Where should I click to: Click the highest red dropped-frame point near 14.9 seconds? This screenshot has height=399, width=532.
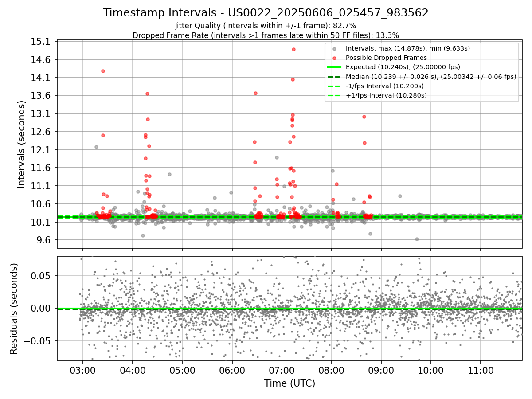point(293,49)
